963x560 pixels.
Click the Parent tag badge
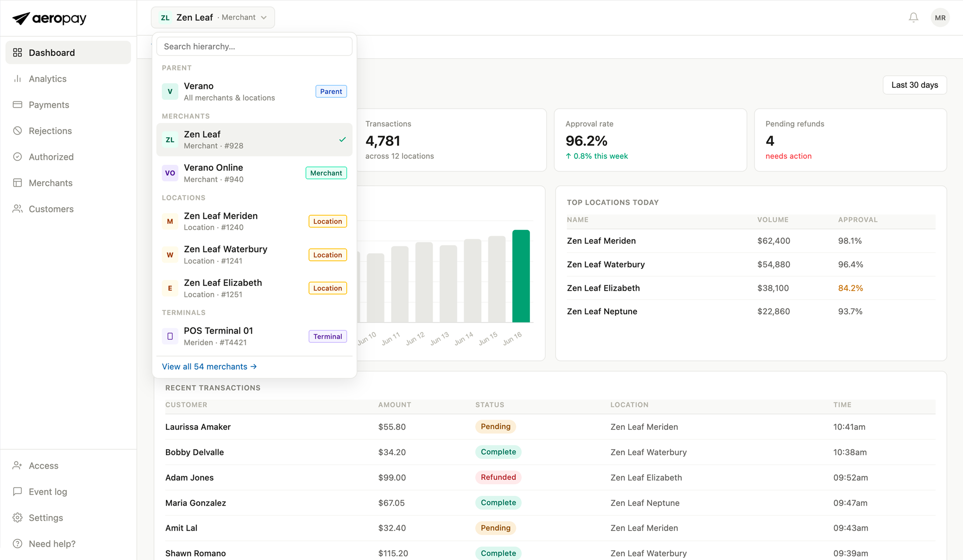[x=331, y=92]
